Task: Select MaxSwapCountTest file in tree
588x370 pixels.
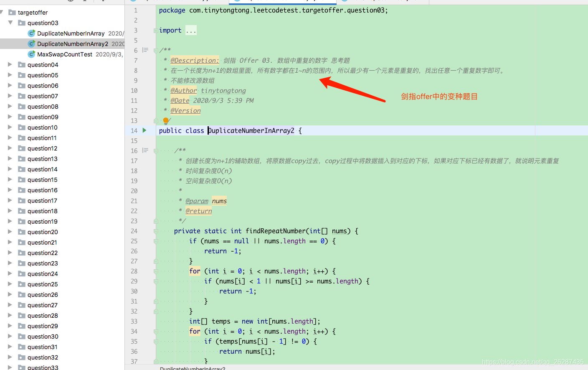Action: click(62, 54)
